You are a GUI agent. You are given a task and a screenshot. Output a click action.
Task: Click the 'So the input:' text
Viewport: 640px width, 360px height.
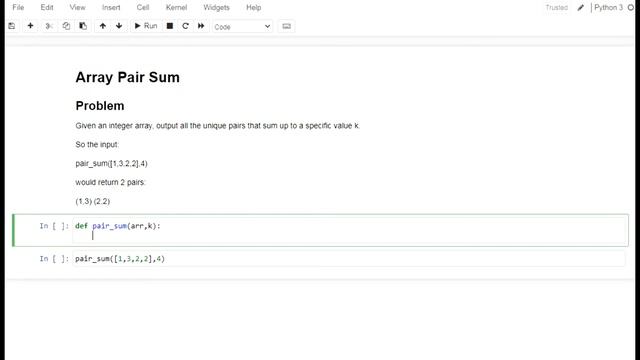pos(97,144)
